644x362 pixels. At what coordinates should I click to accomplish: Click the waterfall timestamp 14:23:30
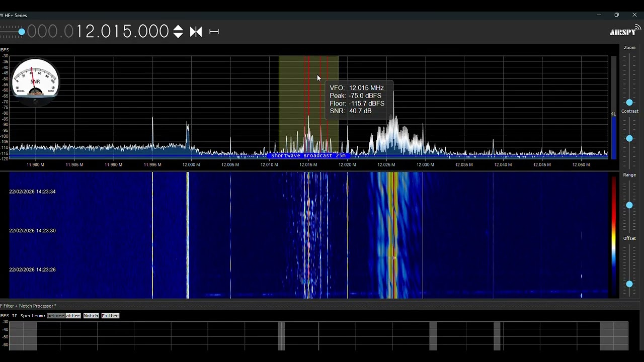[32, 231]
